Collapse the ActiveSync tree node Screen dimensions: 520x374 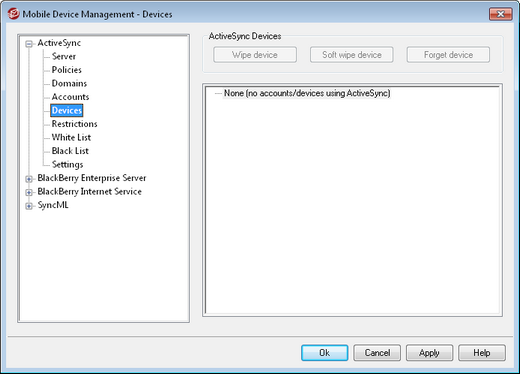point(29,44)
